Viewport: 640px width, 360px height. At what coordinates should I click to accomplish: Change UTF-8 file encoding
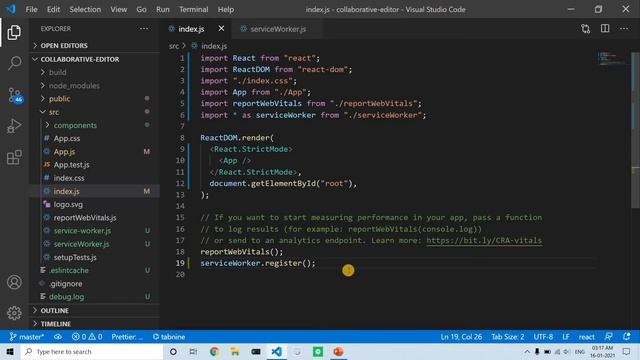click(x=543, y=337)
